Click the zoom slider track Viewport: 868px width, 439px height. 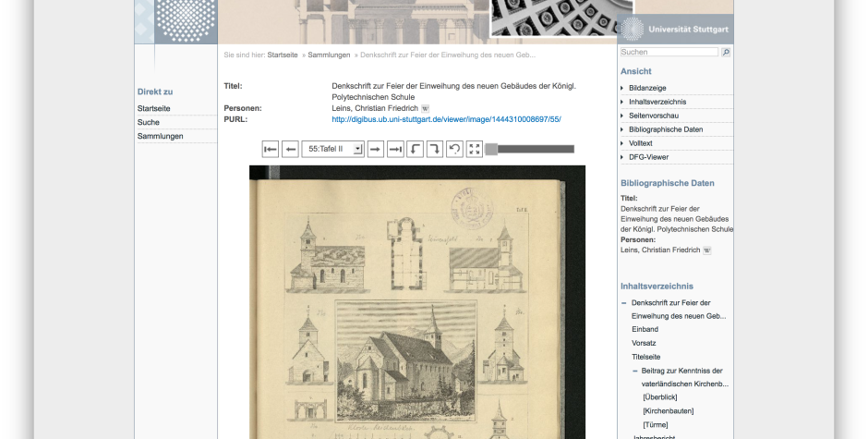point(536,149)
